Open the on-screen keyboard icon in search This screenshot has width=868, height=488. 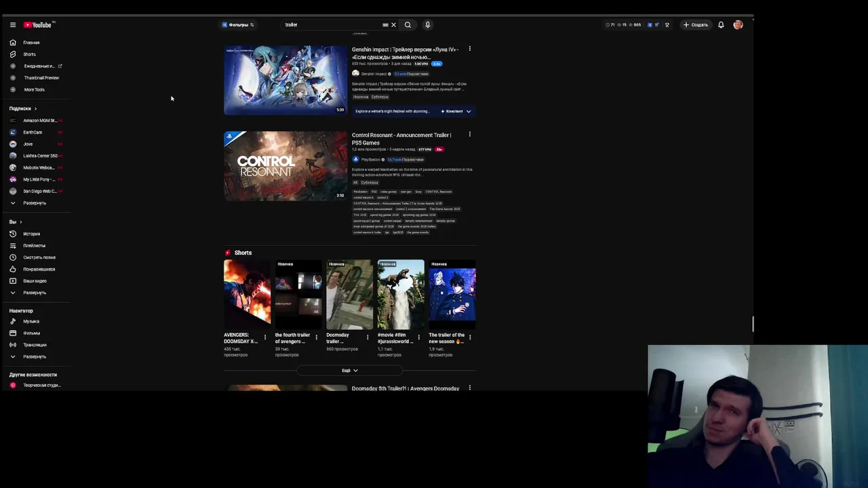[385, 25]
